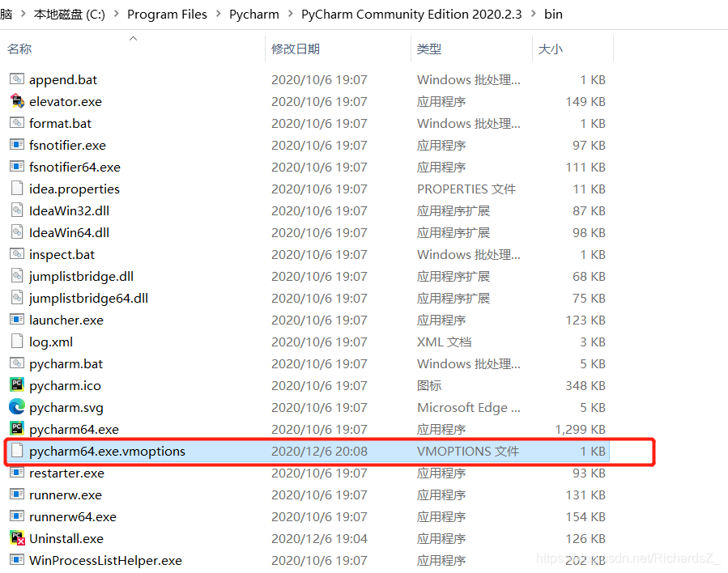Expand the chevron after 本地磁盘 (C:)
728x573 pixels.
(x=116, y=15)
